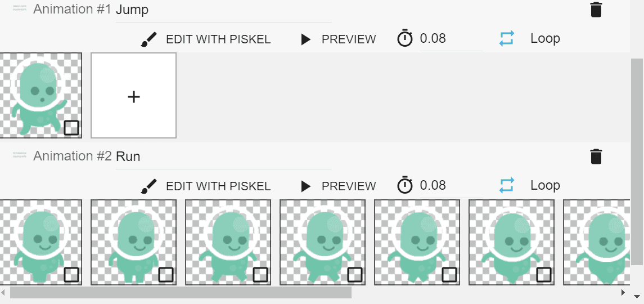
Task: Edit the Run animation name field
Action: coord(223,157)
